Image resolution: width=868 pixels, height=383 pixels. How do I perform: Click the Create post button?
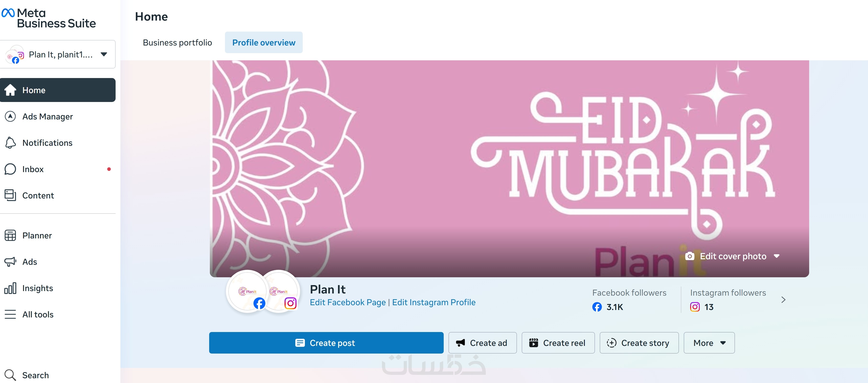pos(326,343)
